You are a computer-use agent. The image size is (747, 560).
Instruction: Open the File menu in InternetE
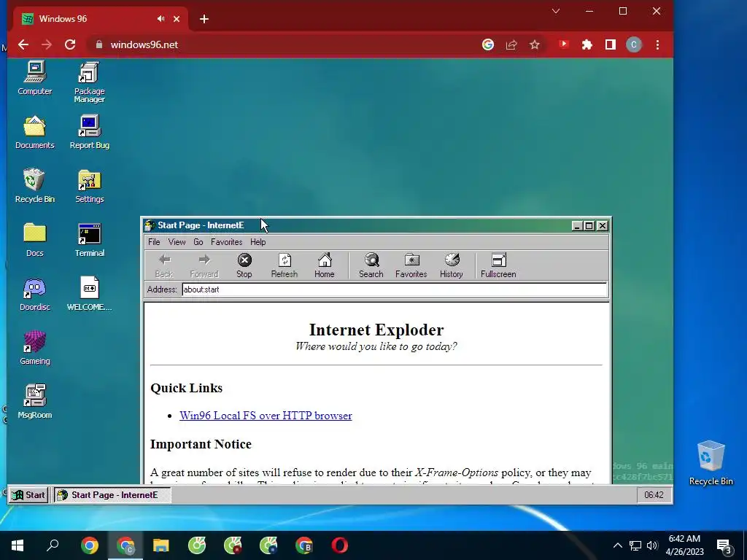click(x=154, y=242)
